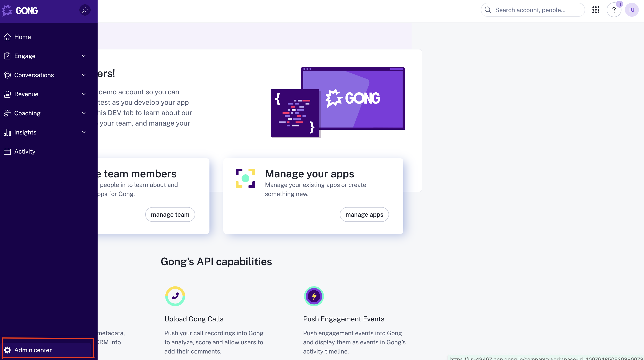Click the 'Manage your existing apps' description
Screen dimensions: 644x360
click(315, 189)
